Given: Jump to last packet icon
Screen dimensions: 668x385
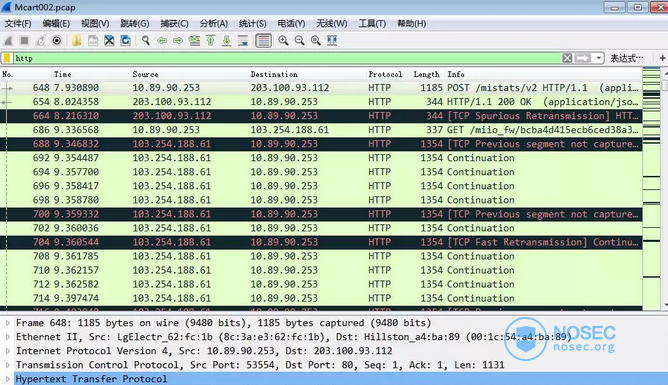Looking at the screenshot, I should [x=227, y=40].
